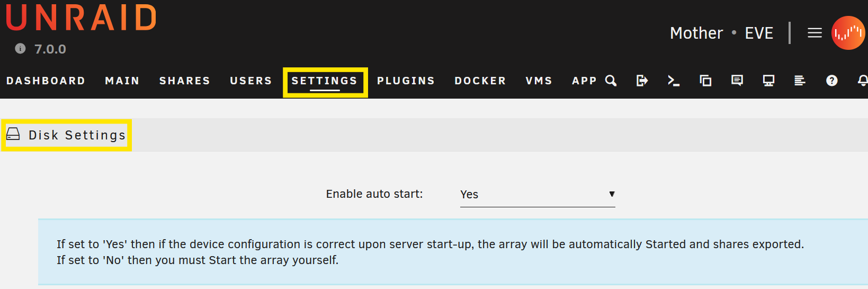
Task: Open the Apps tab
Action: point(585,81)
